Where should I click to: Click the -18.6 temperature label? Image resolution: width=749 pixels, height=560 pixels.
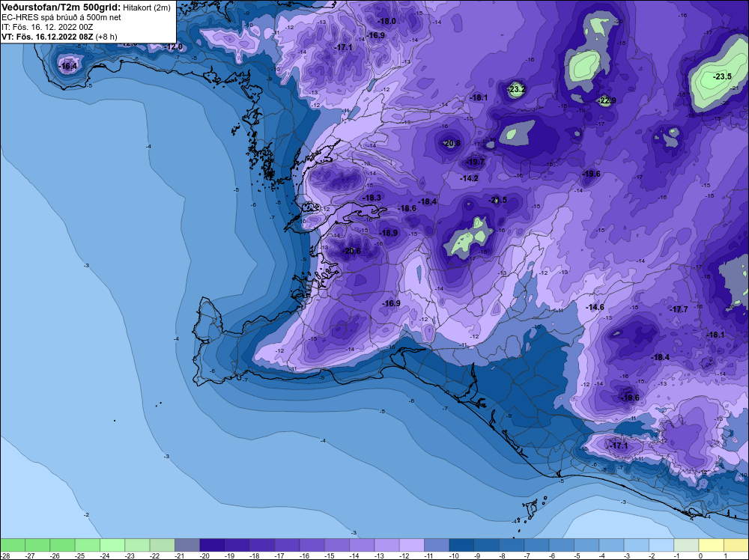pos(407,208)
